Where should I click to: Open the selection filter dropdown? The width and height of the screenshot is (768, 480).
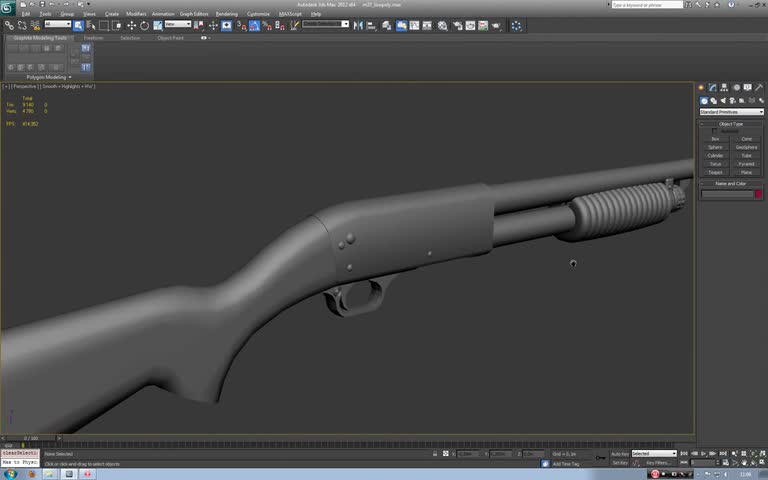coord(58,24)
